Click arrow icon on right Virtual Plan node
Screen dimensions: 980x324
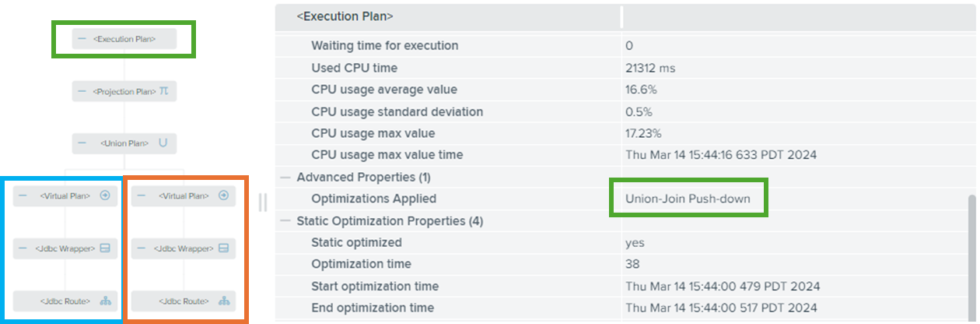(223, 195)
